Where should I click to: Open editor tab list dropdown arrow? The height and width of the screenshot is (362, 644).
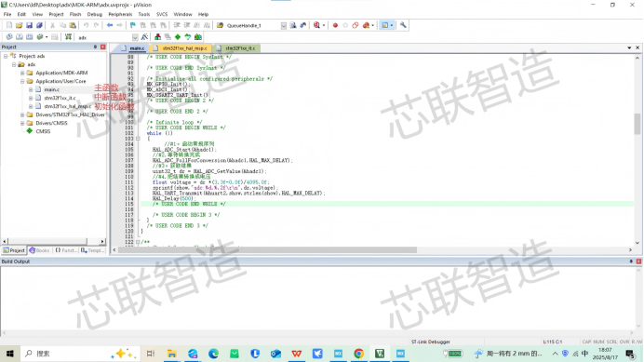629,48
